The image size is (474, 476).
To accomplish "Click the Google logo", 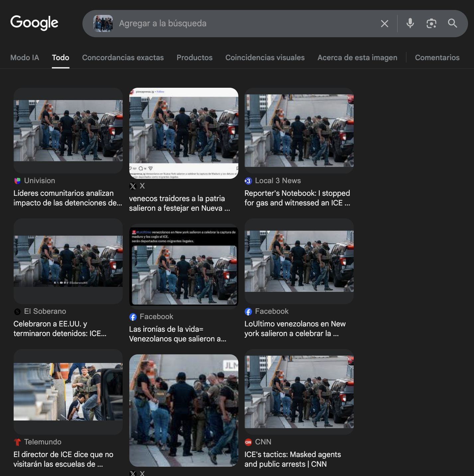I will pos(34,23).
